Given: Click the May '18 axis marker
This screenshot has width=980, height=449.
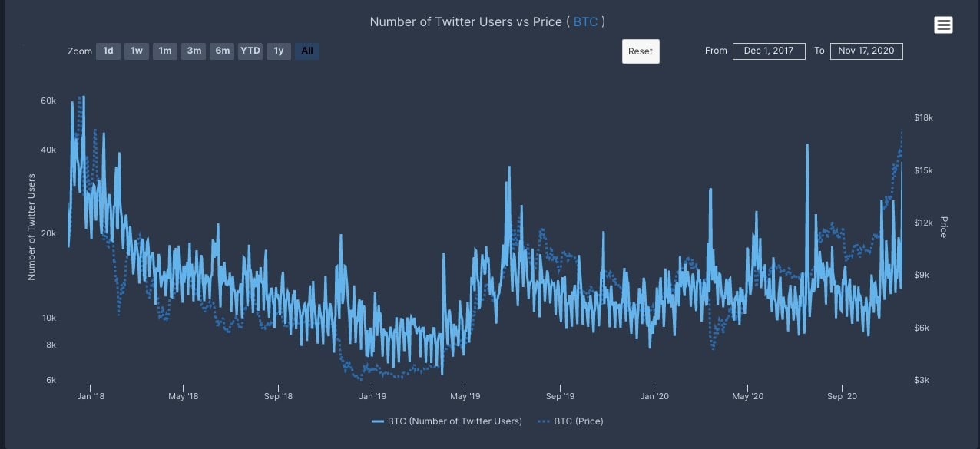Looking at the screenshot, I should pos(183,396).
